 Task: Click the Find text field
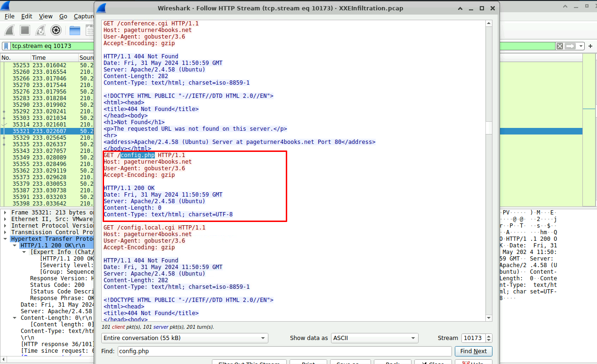(284, 351)
